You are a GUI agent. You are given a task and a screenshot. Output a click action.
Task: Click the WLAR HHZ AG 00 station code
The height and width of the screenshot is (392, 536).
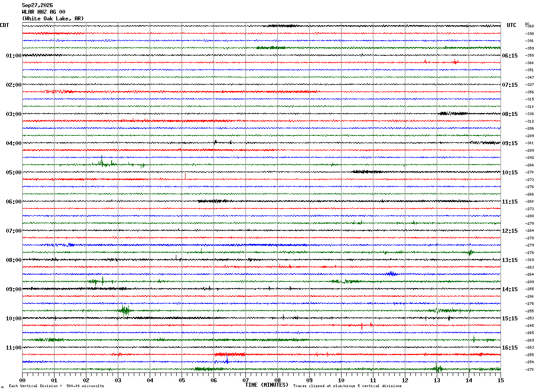[x=43, y=12]
